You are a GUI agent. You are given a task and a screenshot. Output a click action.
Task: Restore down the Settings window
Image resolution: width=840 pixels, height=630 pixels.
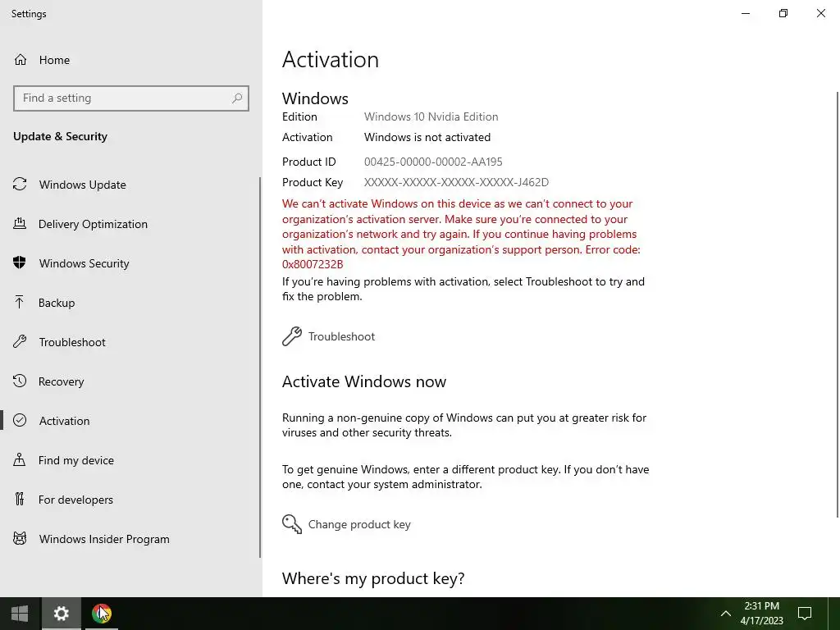click(783, 13)
